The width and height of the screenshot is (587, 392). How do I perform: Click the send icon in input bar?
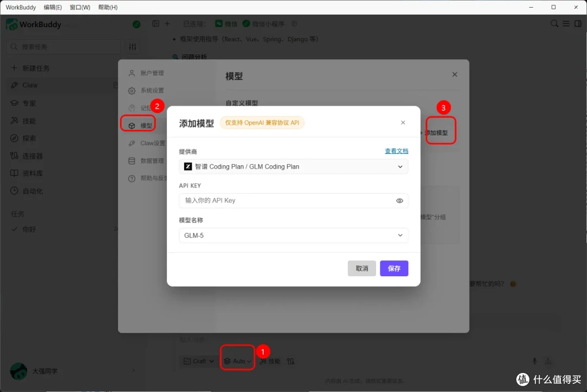click(548, 361)
